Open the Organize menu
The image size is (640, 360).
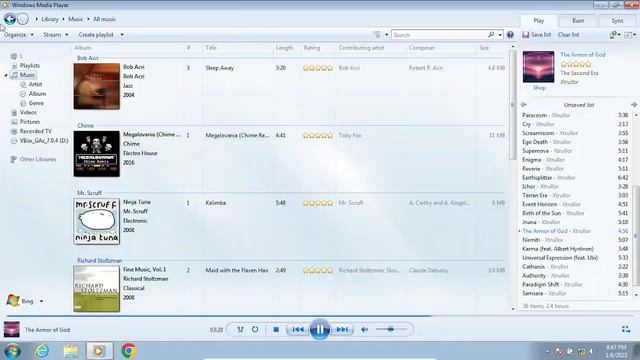(x=19, y=35)
